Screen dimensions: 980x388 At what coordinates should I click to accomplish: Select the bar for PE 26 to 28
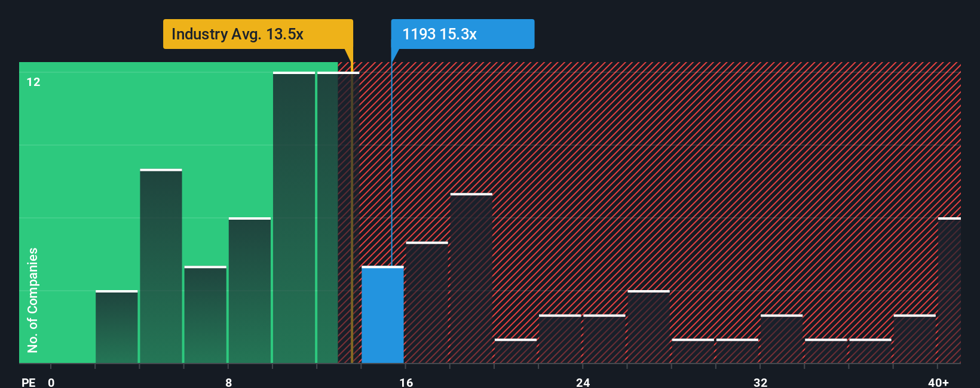648,327
